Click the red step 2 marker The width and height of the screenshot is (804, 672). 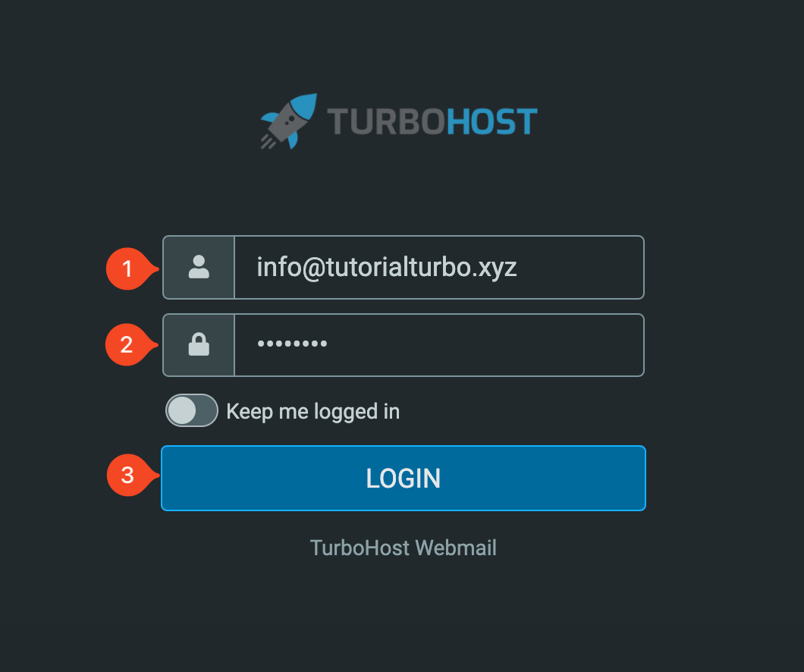[130, 344]
